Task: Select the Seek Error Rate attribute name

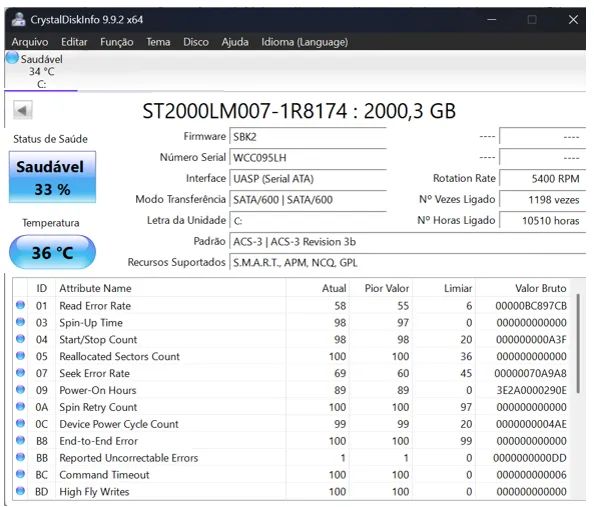Action: pyautogui.click(x=94, y=373)
